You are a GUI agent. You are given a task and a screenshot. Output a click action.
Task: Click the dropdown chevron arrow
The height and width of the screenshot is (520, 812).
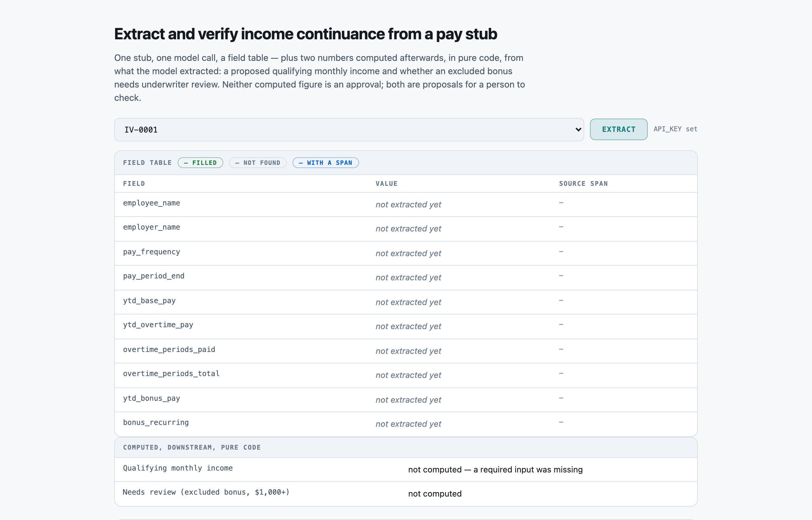(x=578, y=130)
